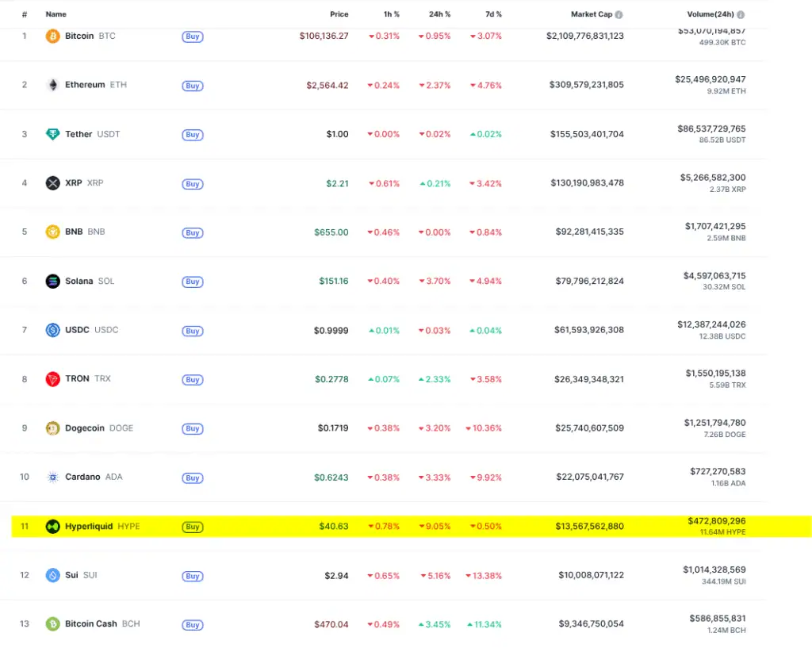Click the Buy button for Cardano

point(192,477)
